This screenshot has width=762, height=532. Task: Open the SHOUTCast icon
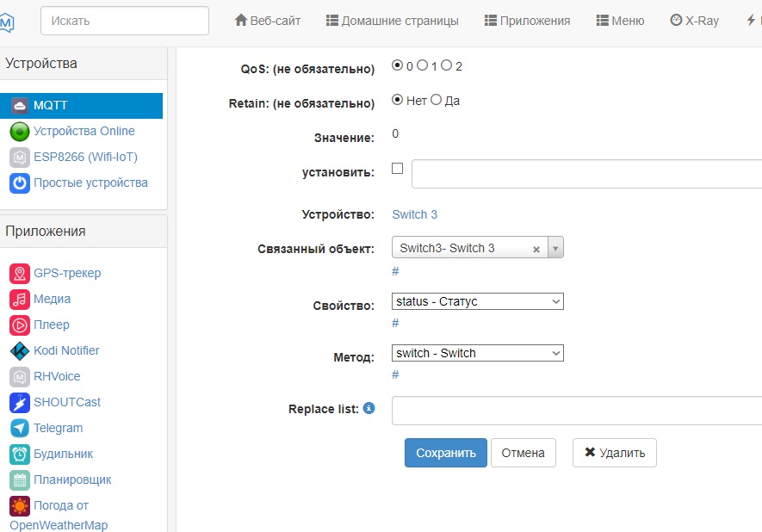click(x=20, y=403)
